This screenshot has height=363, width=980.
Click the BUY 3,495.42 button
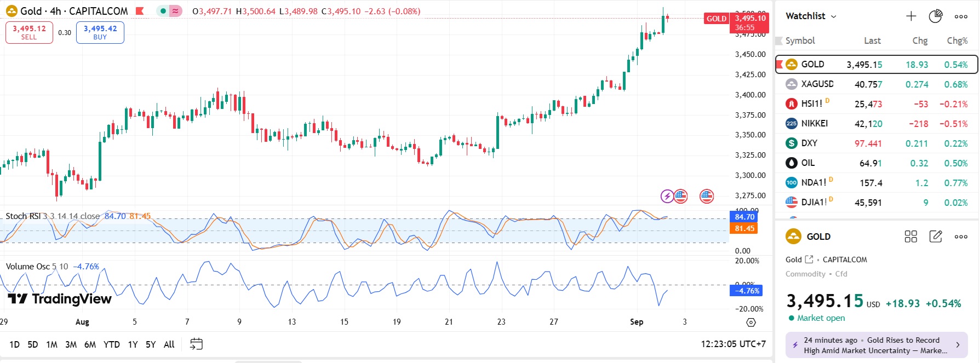(x=100, y=32)
